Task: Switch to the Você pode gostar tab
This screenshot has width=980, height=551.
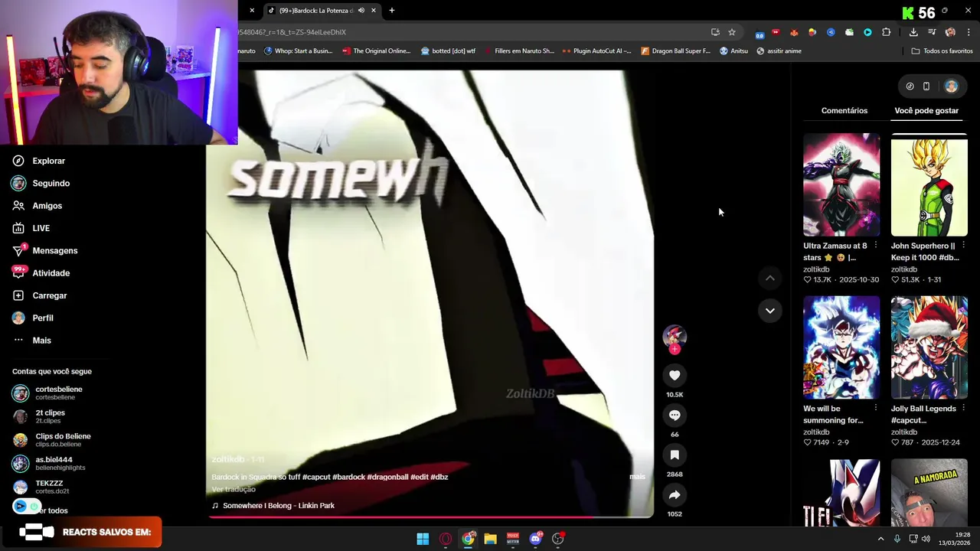Action: pyautogui.click(x=926, y=110)
